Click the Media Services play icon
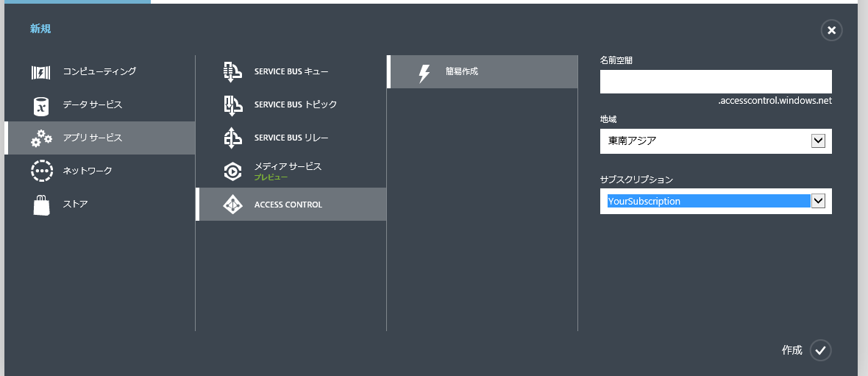 tap(232, 171)
